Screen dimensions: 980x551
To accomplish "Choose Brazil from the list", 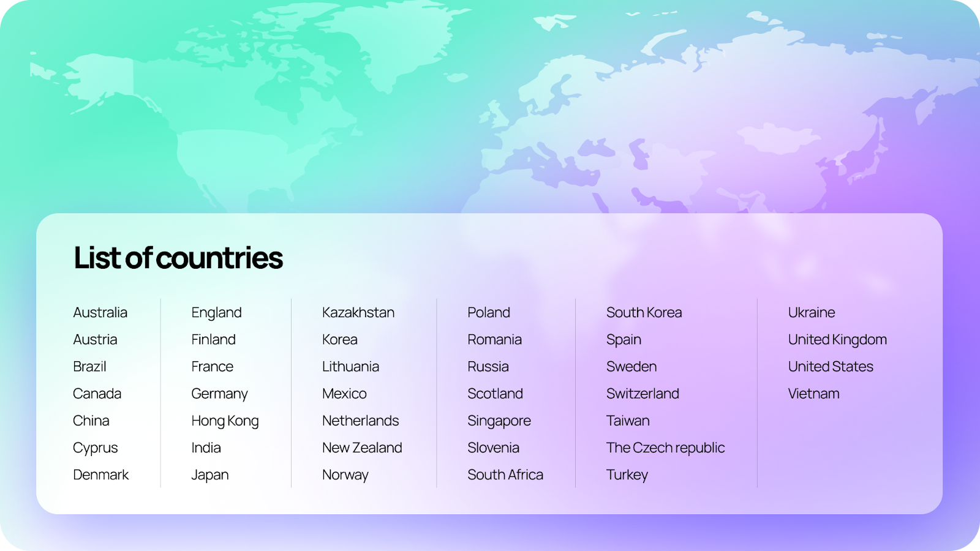I will (x=90, y=366).
